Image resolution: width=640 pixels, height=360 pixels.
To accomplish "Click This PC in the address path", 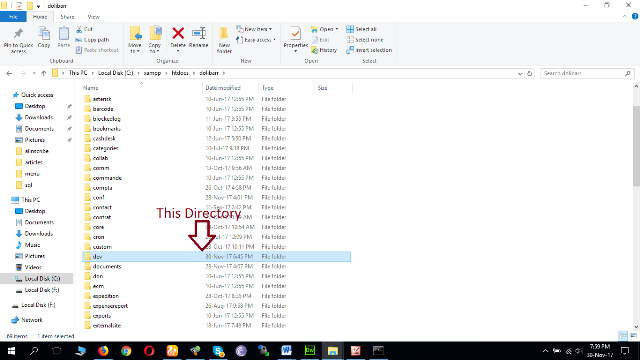I will [x=78, y=73].
